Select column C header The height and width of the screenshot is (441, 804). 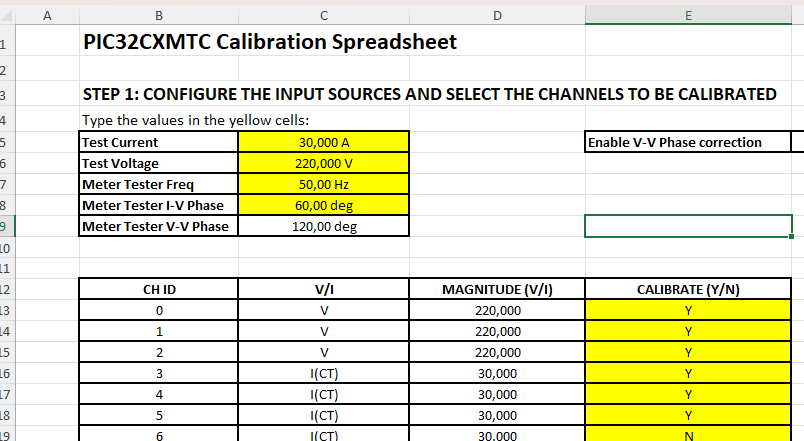pyautogui.click(x=324, y=14)
